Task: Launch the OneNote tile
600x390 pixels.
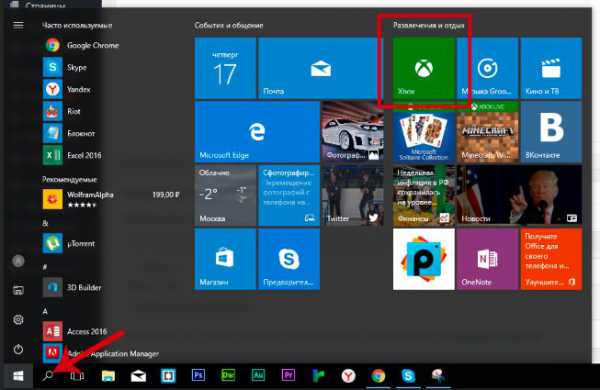Action: point(488,259)
